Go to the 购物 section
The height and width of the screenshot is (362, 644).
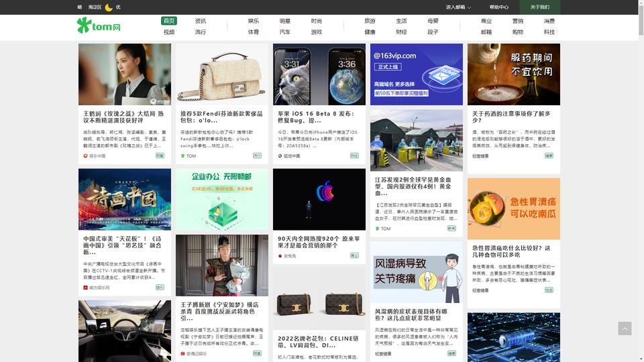[517, 32]
